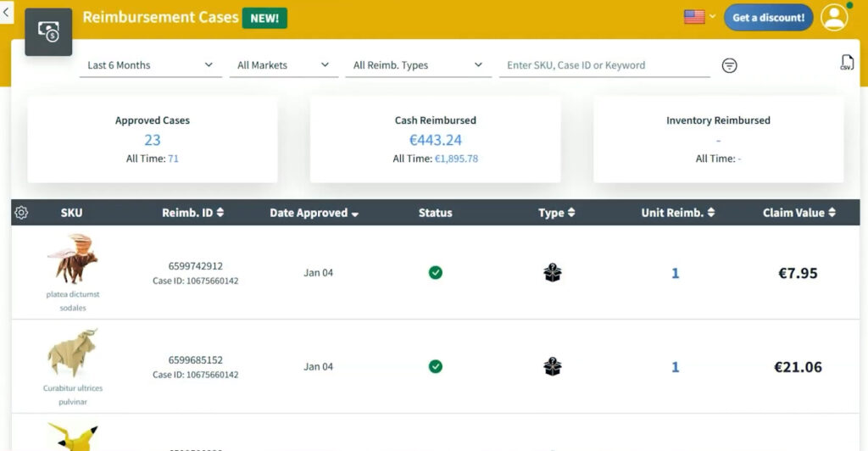Click the Get a discount! button

click(768, 18)
